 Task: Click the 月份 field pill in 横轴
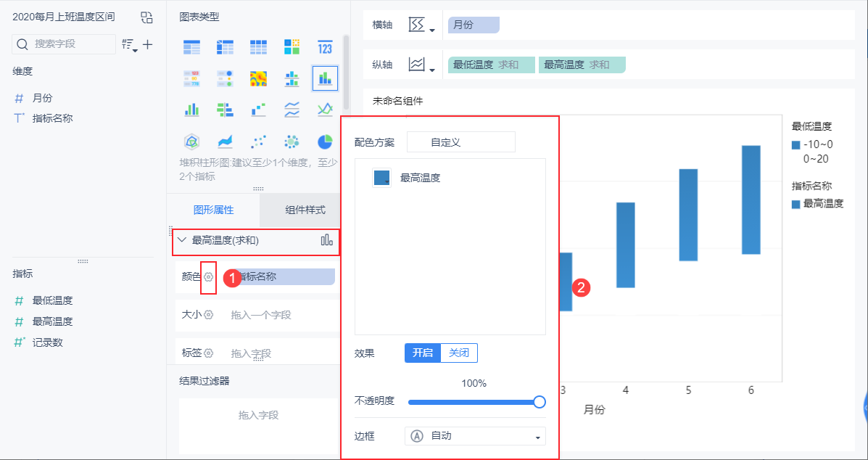click(x=474, y=25)
